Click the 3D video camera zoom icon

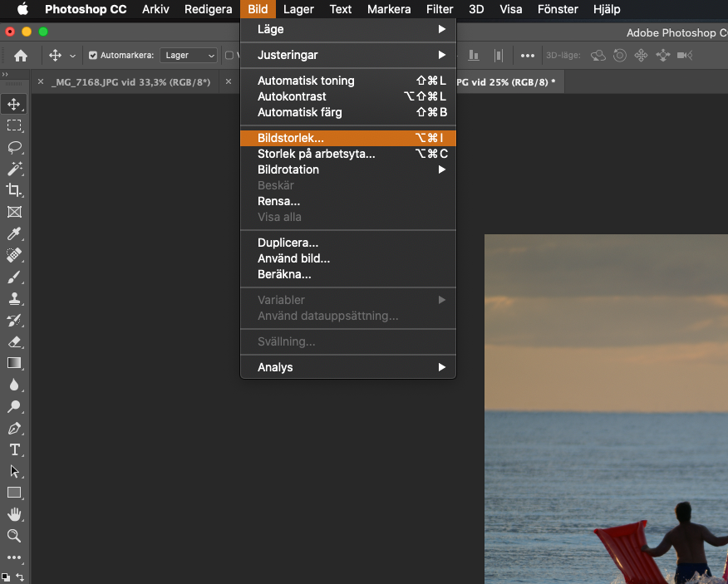pyautogui.click(x=685, y=55)
